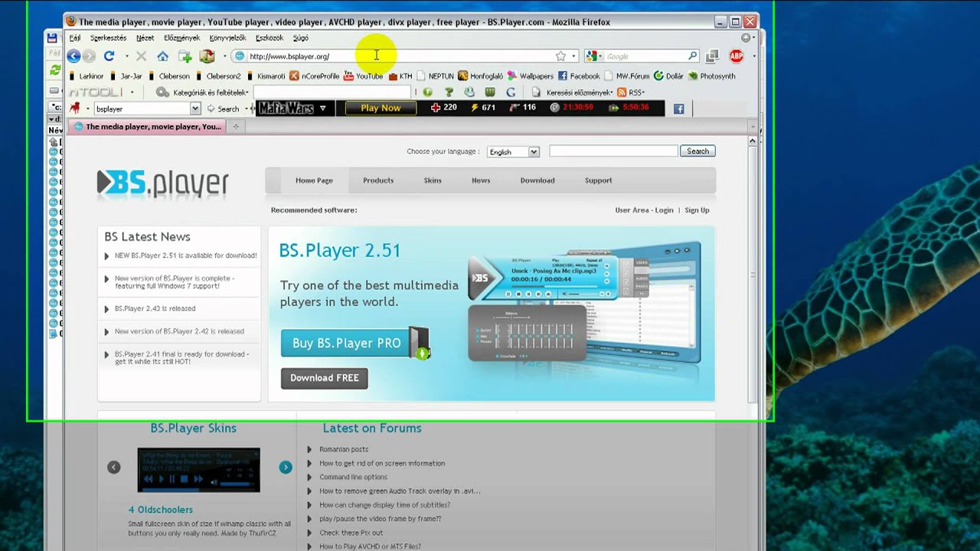
Task: Click the Google search input field
Action: (x=645, y=56)
